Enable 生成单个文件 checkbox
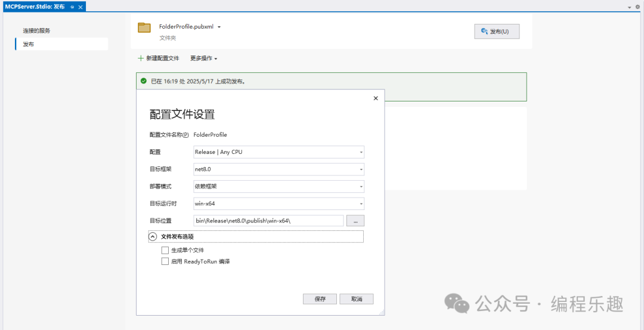Image resolution: width=644 pixels, height=330 pixels. [x=165, y=250]
